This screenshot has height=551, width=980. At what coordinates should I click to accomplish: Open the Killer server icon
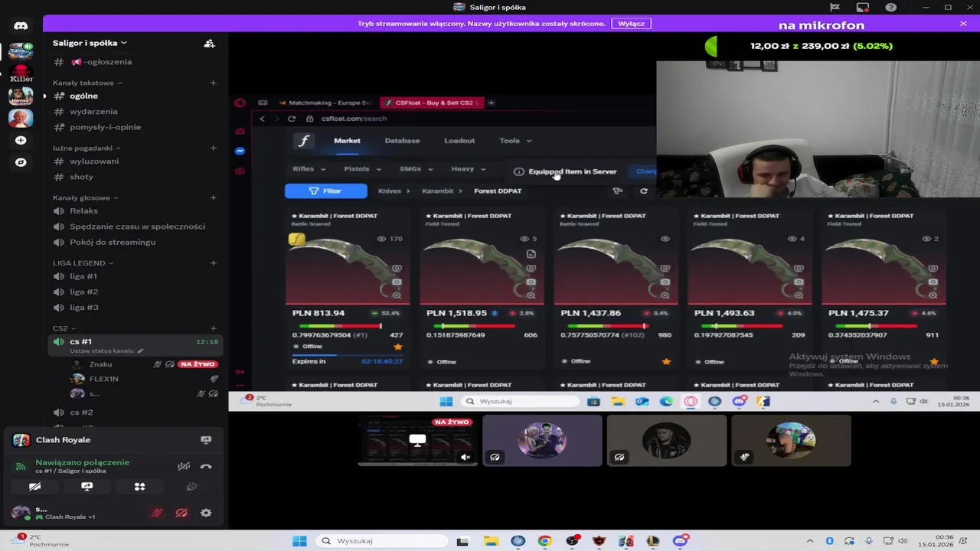tap(21, 74)
